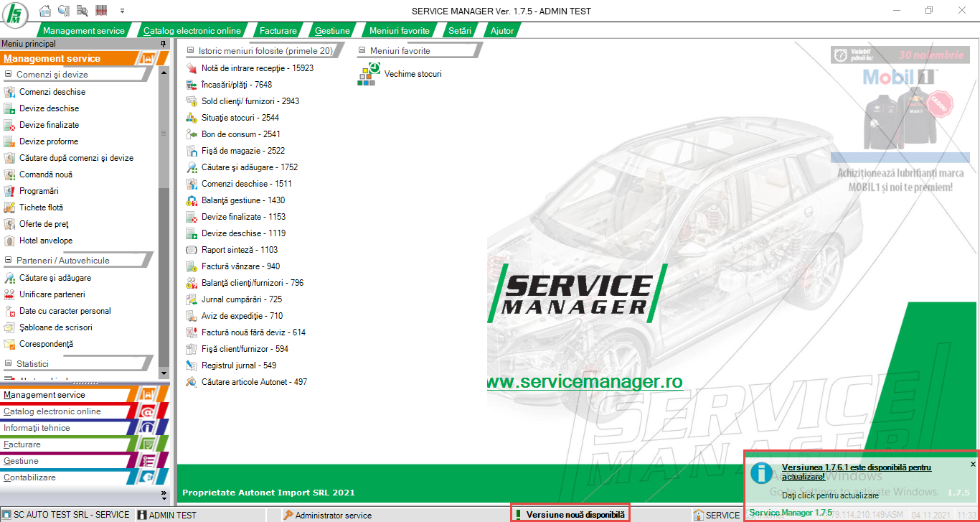Collapse the Meniuri favorite section
The image size is (980, 522).
(x=362, y=51)
